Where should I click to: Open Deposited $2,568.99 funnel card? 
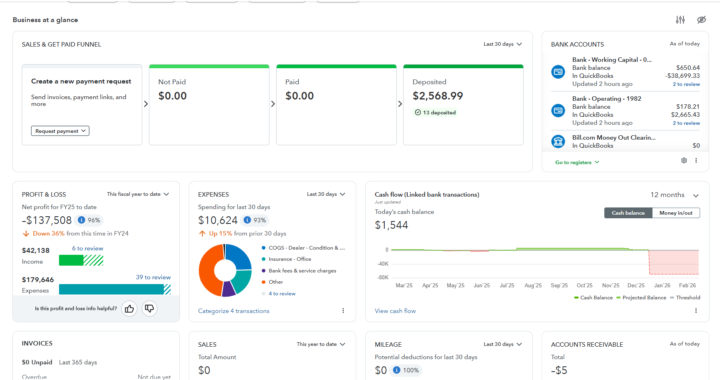(x=463, y=105)
